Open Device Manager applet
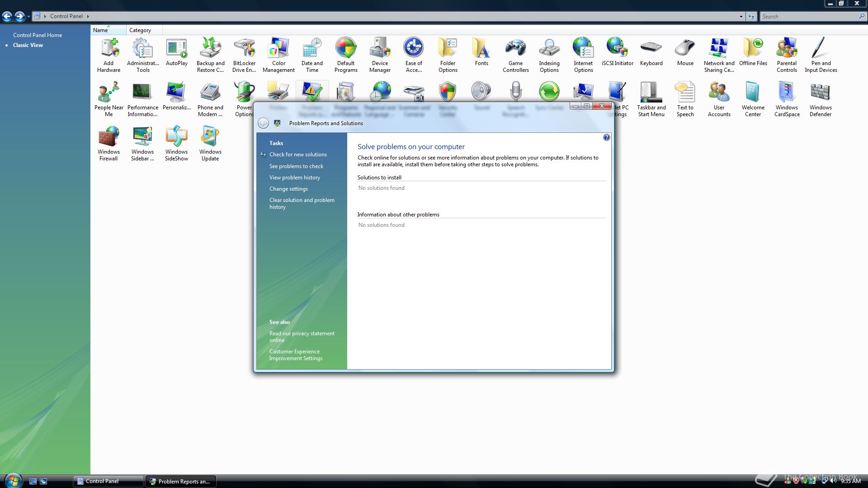 pyautogui.click(x=380, y=55)
